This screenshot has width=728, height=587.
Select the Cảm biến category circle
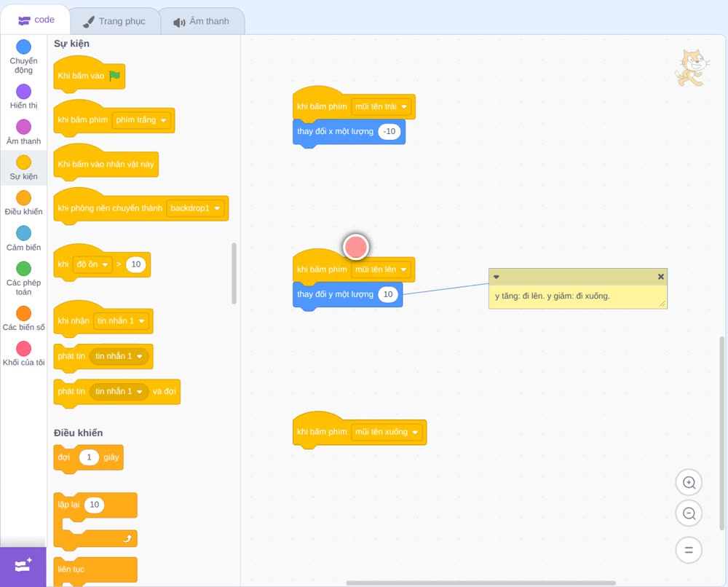(24, 233)
